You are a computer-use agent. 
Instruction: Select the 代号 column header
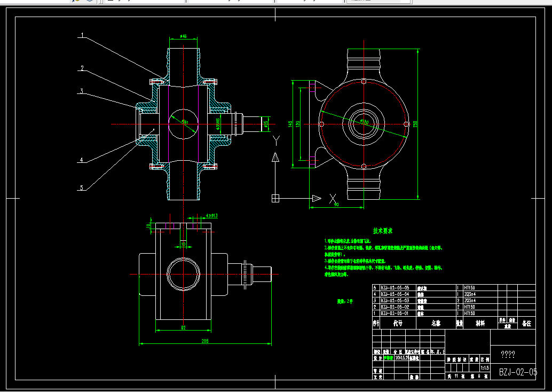pyautogui.click(x=398, y=323)
